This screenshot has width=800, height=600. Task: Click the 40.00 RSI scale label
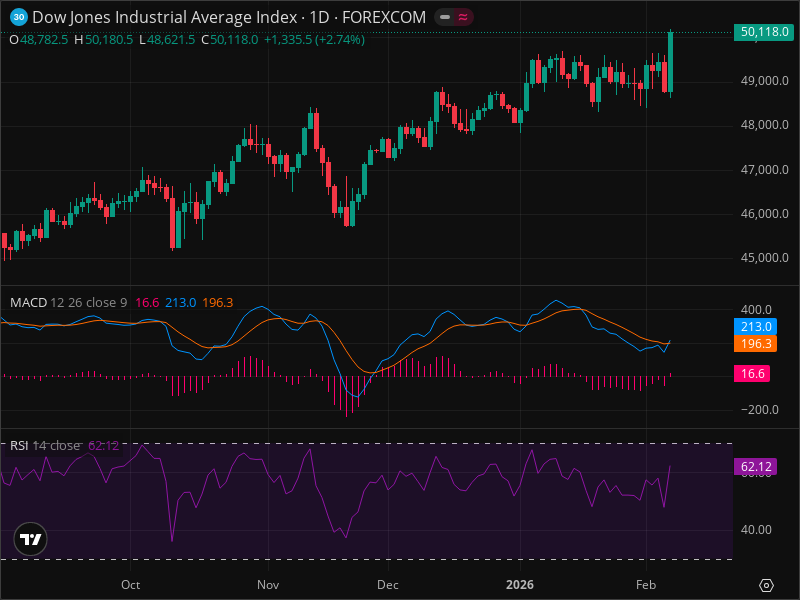pyautogui.click(x=756, y=530)
